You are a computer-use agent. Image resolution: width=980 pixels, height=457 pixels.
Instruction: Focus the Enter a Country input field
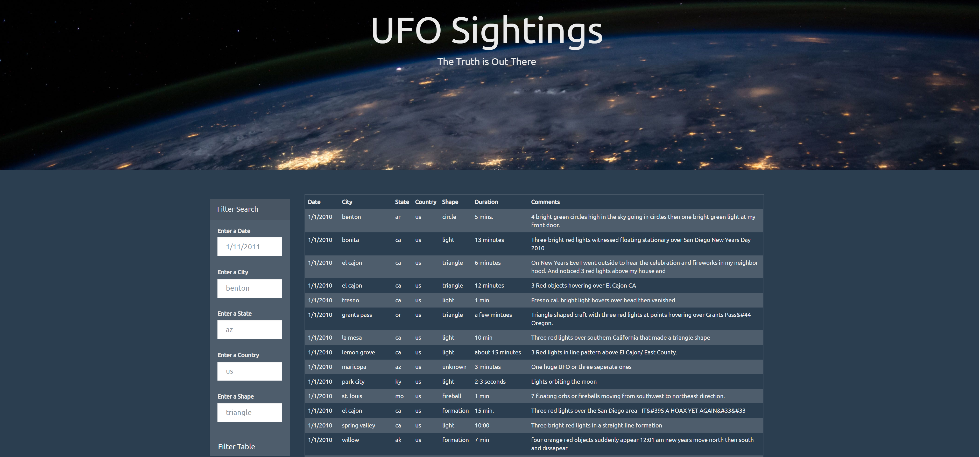[x=250, y=371]
